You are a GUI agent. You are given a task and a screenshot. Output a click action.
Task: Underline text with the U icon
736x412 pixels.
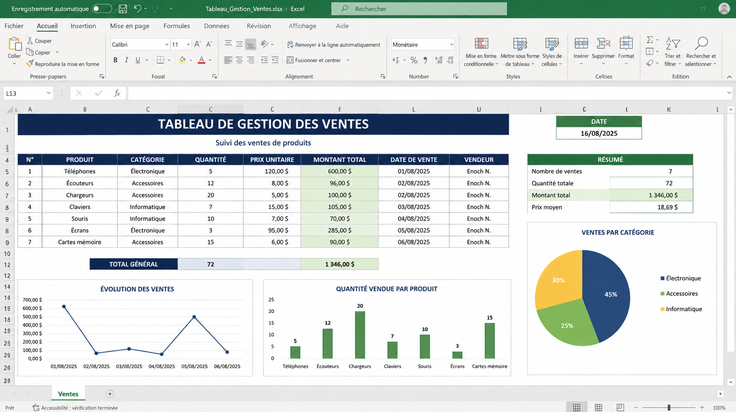(x=138, y=60)
